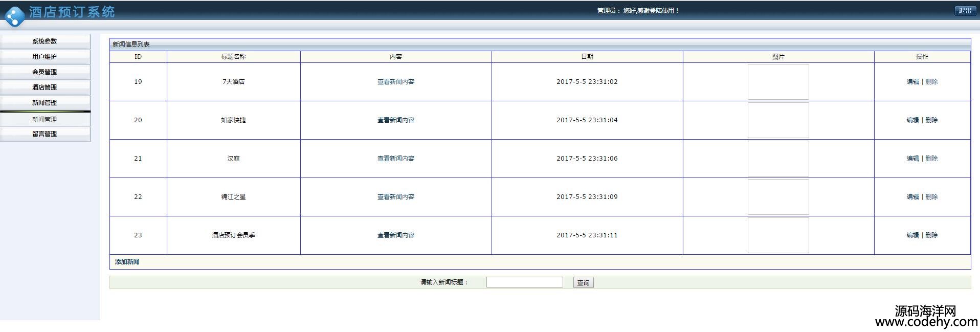
Task: Expand the 会员管理 menu
Action: point(45,72)
